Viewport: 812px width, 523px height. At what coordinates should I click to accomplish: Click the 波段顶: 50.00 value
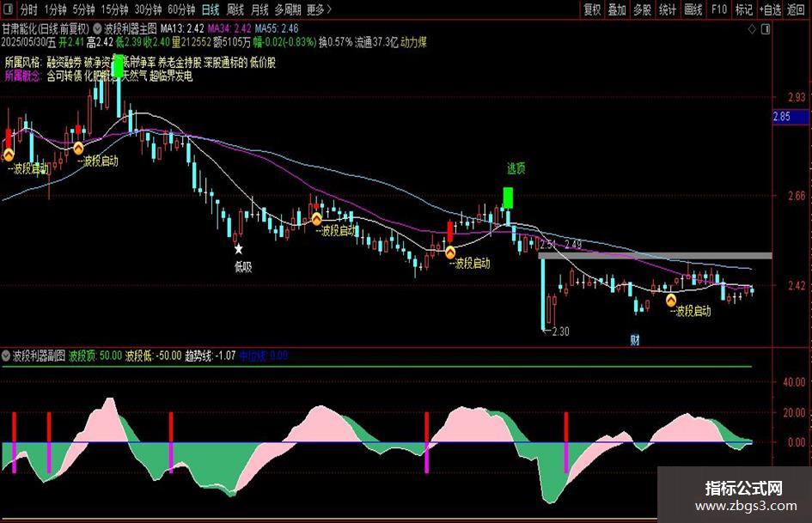coord(95,356)
